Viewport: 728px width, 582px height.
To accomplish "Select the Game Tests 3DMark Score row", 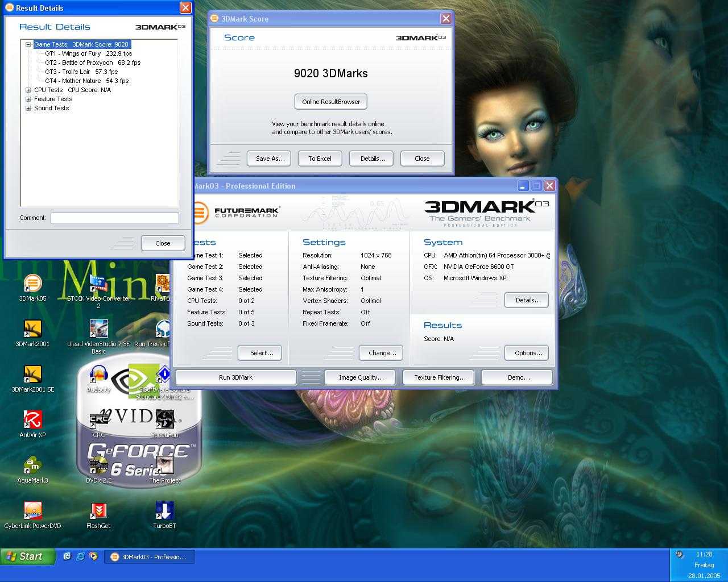I will click(81, 44).
